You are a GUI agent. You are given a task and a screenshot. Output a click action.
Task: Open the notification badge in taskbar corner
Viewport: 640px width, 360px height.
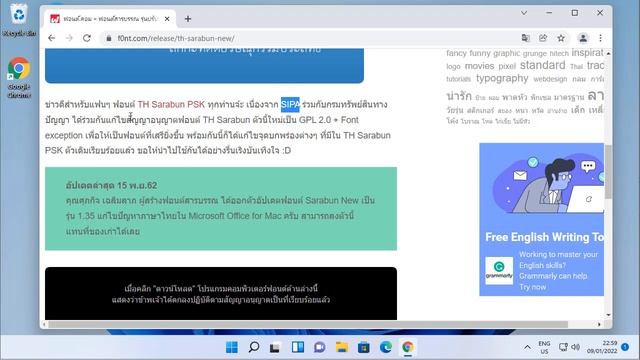click(625, 347)
